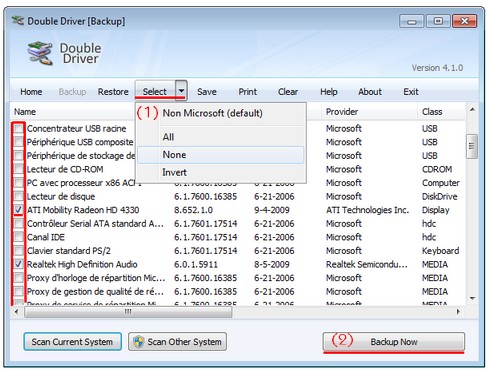
Task: Select the date 9-4-2009 cell
Action: (x=272, y=210)
